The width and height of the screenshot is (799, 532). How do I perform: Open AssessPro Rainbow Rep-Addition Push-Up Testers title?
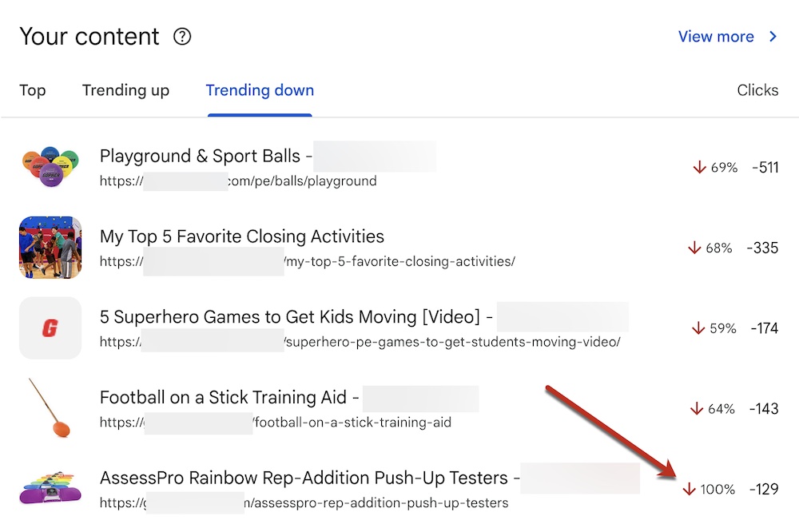pos(304,478)
